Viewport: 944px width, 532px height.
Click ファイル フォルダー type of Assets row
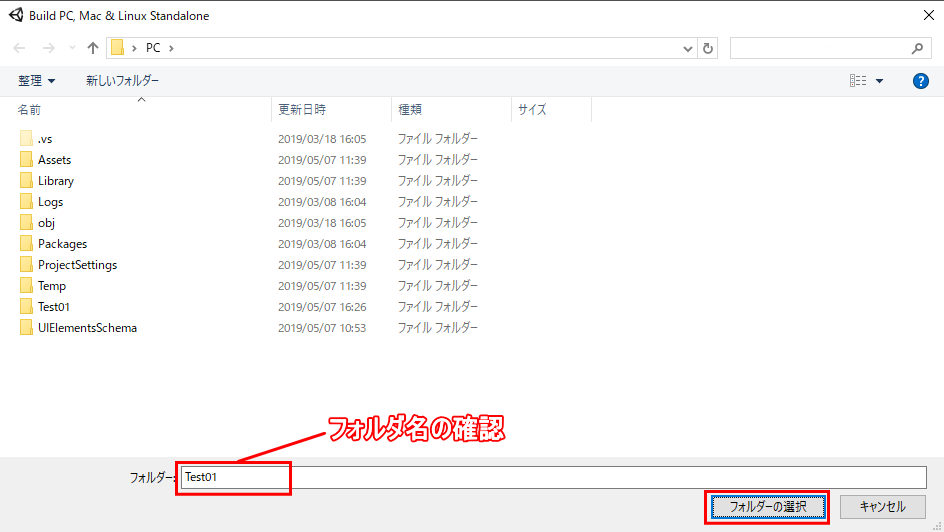(437, 159)
